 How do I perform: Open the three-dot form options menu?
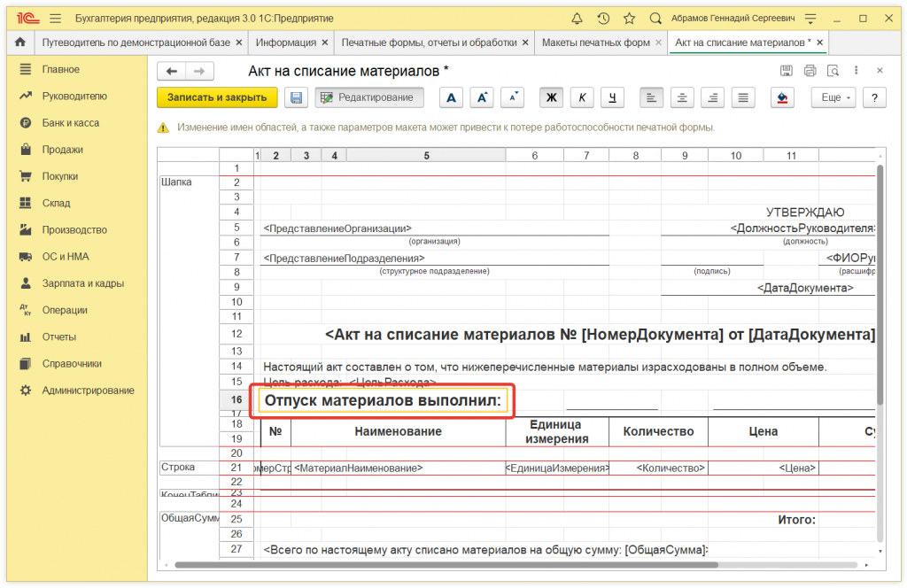click(x=856, y=71)
